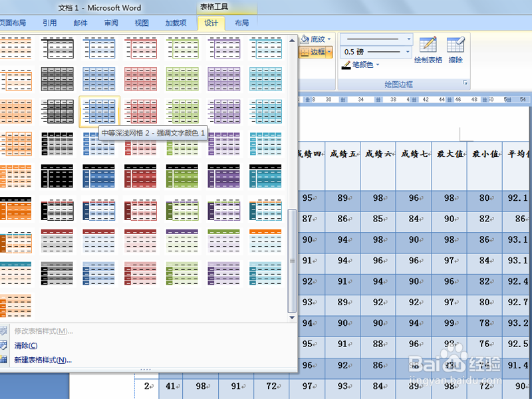Open the 视图 tab
532x399 pixels.
tap(142, 23)
